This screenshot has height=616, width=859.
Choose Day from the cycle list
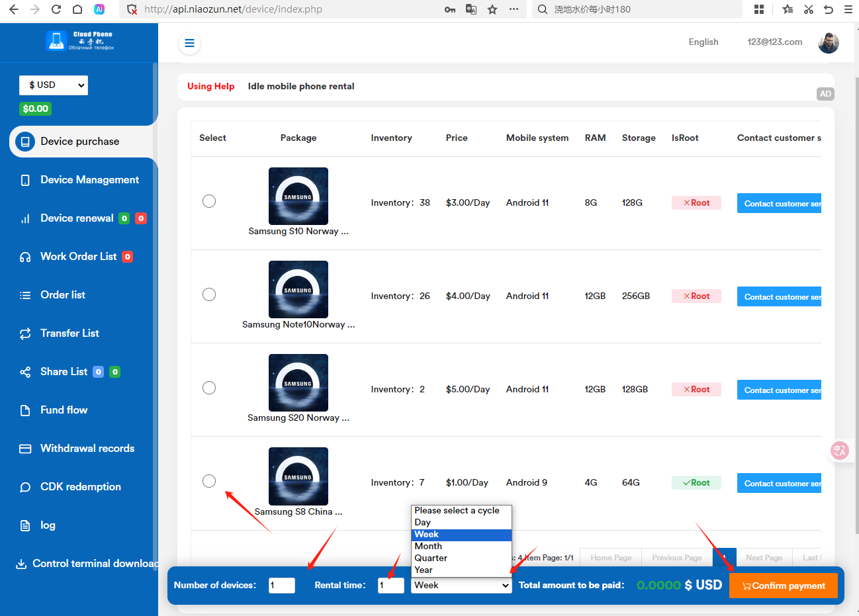[x=461, y=523]
